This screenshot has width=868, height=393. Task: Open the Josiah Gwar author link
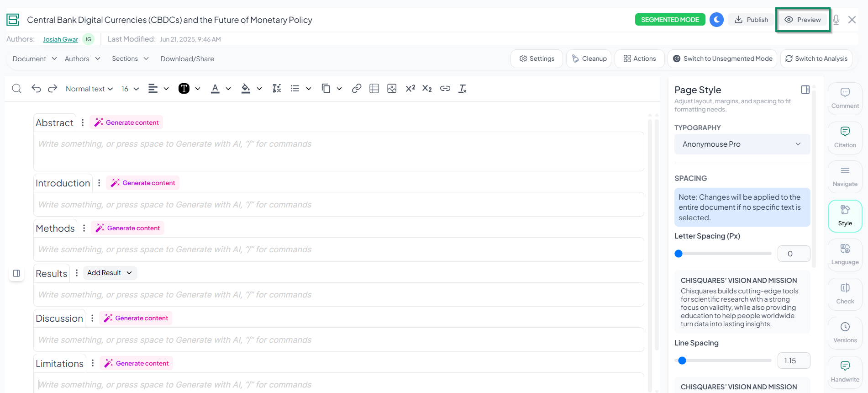pyautogui.click(x=60, y=39)
